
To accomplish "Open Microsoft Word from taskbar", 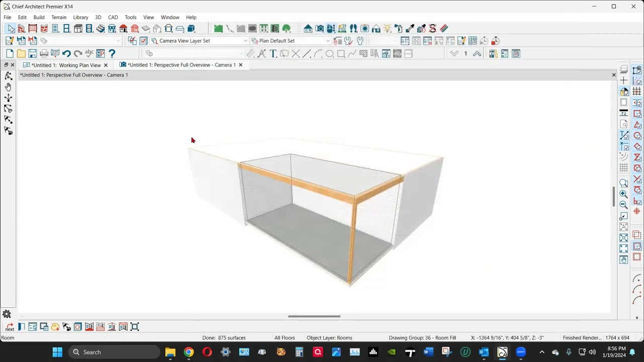I will click(428, 352).
